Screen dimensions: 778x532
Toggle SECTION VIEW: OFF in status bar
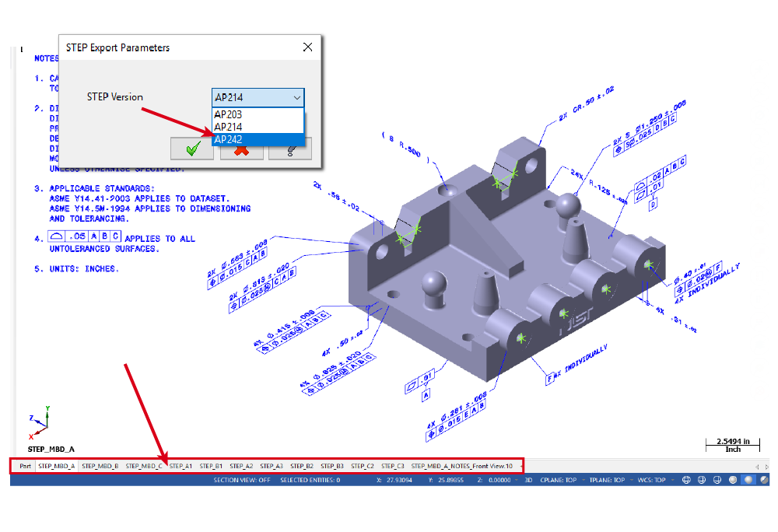pyautogui.click(x=242, y=480)
